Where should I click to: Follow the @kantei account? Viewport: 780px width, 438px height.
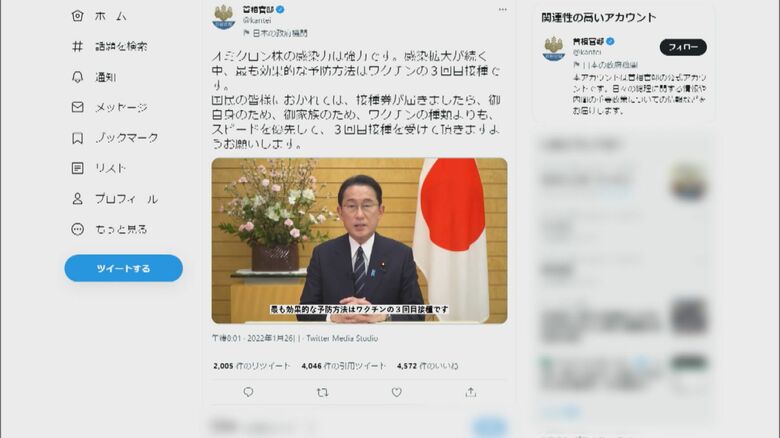683,47
